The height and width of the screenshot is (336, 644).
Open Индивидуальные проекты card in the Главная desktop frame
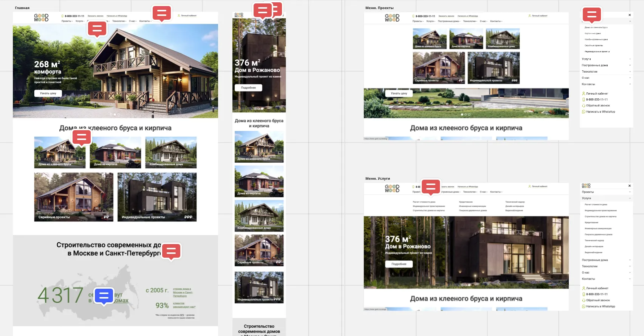pyautogui.click(x=157, y=197)
